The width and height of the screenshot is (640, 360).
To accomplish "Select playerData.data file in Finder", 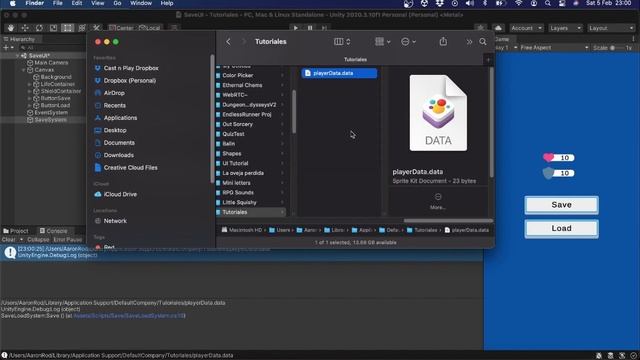I will [339, 73].
